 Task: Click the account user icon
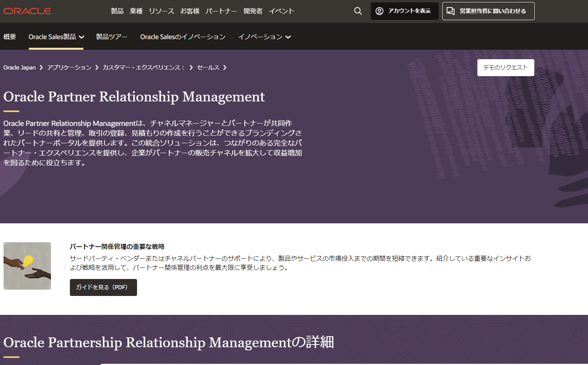click(x=379, y=11)
